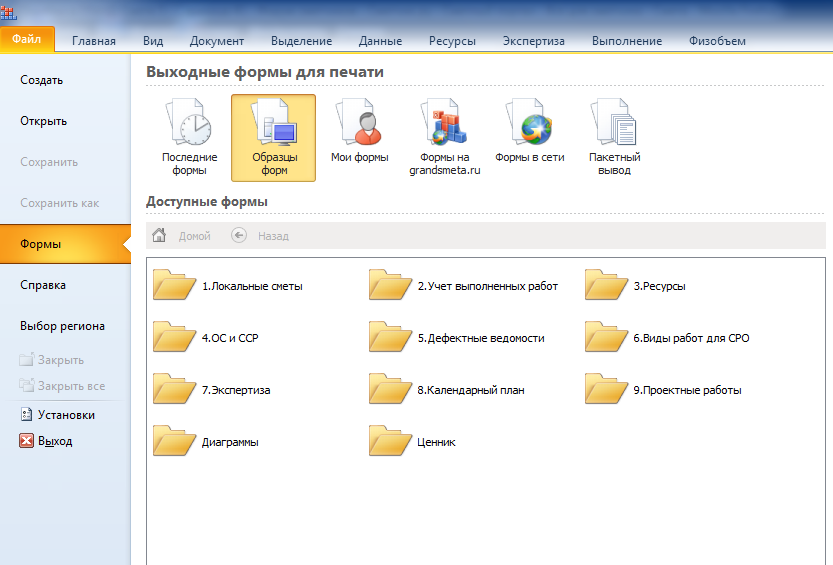Choose Сохранить как in the File menu
The height and width of the screenshot is (565, 833).
coord(65,202)
